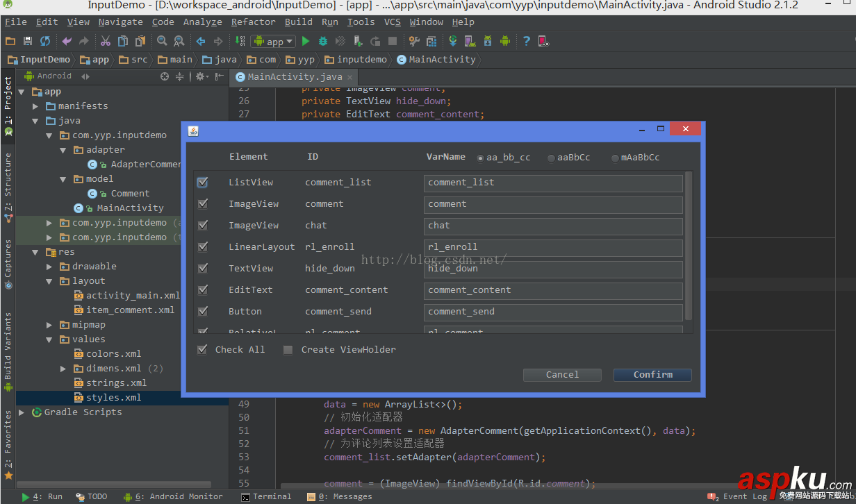The height and width of the screenshot is (504, 856).
Task: Click the comment_content VarName text field
Action: [552, 290]
